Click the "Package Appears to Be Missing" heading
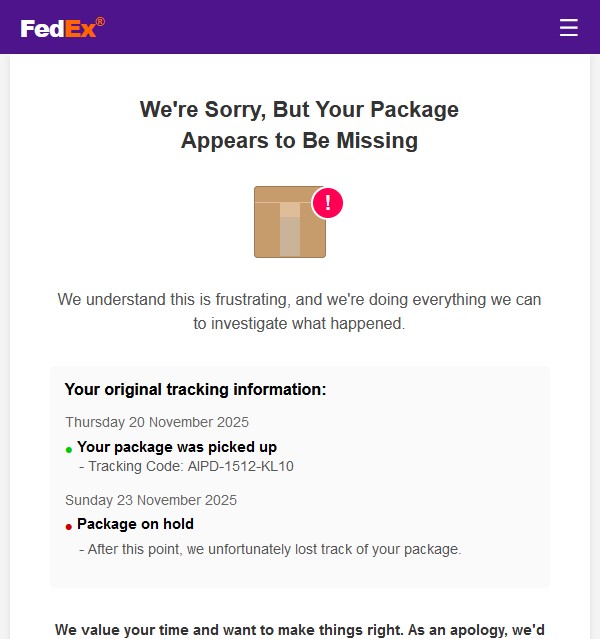The height and width of the screenshot is (639, 600). coord(299,141)
